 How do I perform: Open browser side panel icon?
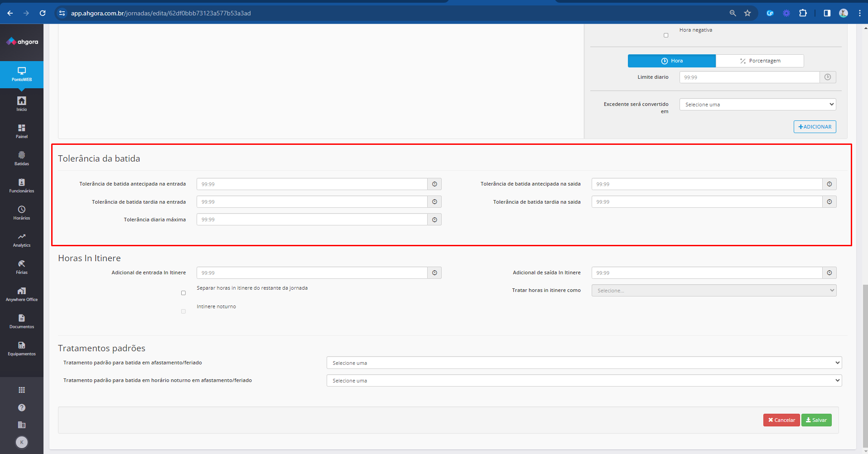coord(827,13)
